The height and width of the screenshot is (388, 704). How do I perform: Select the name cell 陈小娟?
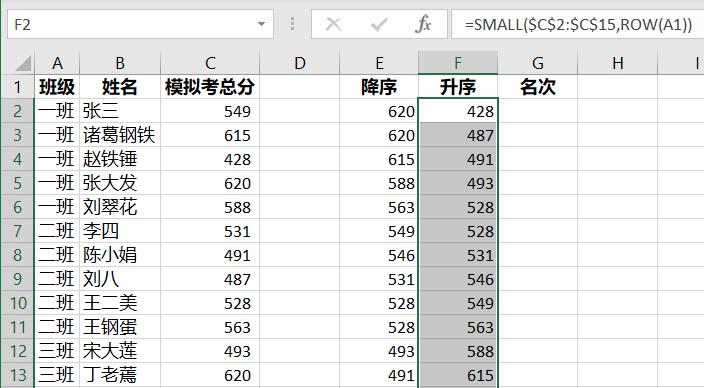tap(120, 255)
